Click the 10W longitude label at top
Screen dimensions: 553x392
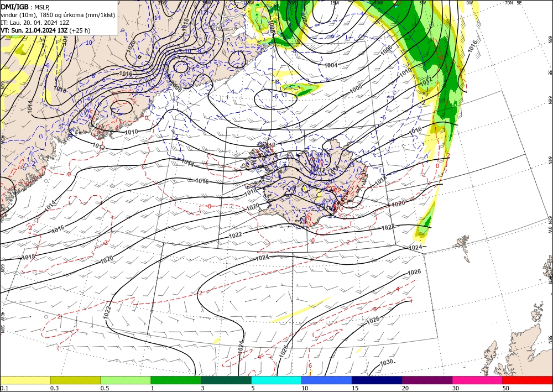point(379,3)
